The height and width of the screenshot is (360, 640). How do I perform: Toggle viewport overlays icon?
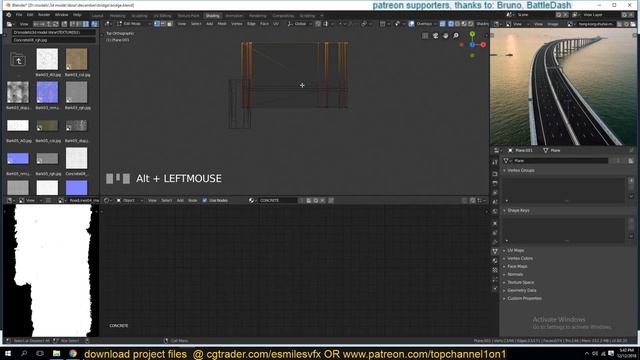point(411,24)
